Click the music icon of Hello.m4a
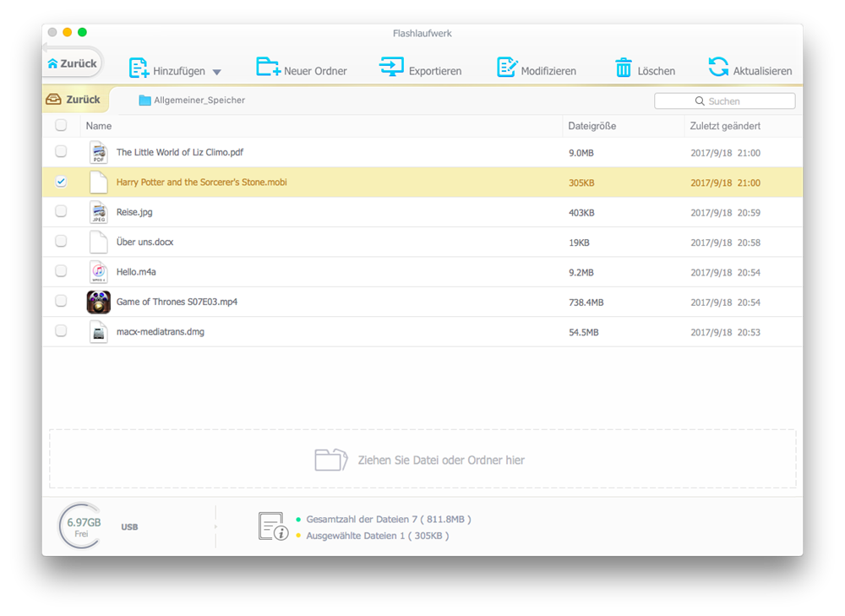 pyautogui.click(x=99, y=271)
